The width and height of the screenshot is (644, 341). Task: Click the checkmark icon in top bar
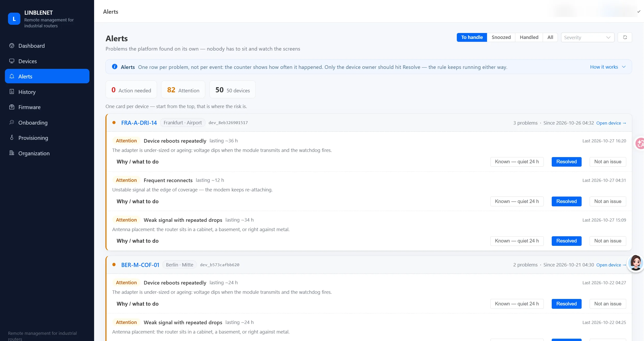pyautogui.click(x=639, y=12)
